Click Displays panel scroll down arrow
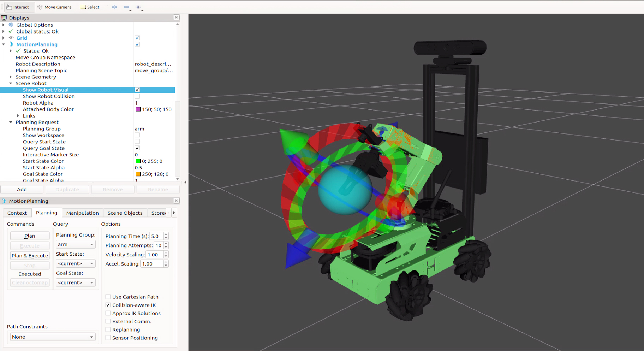This screenshot has width=644, height=351. pos(178,179)
